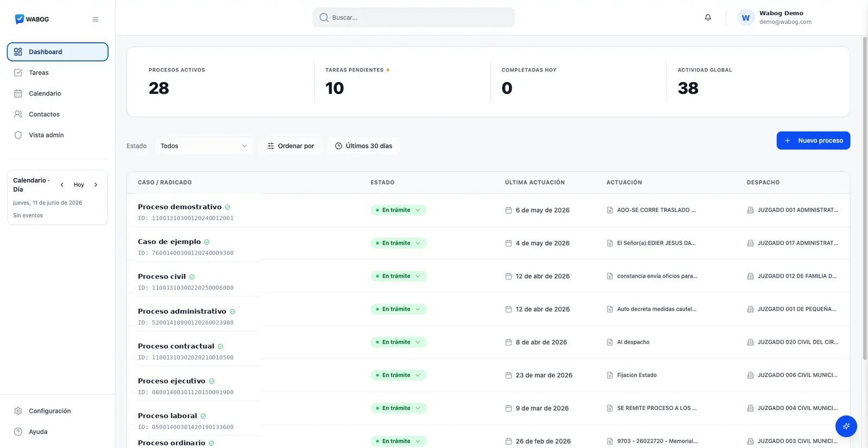Screen dimensions: 868x448
Task: Click the sort icon on Ordenar por
Action: point(271,146)
